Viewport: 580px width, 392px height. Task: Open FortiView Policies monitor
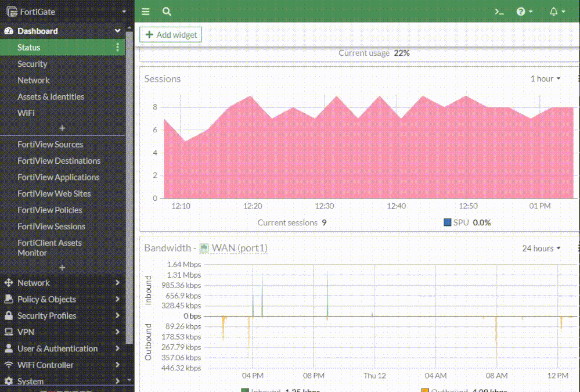(x=50, y=210)
